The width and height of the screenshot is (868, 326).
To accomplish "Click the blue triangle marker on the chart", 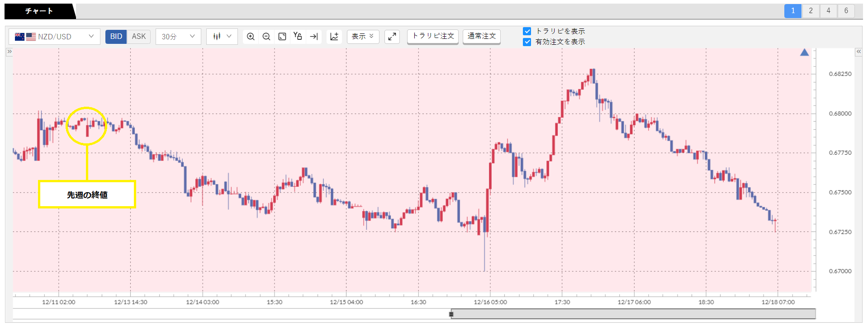I will click(x=804, y=52).
